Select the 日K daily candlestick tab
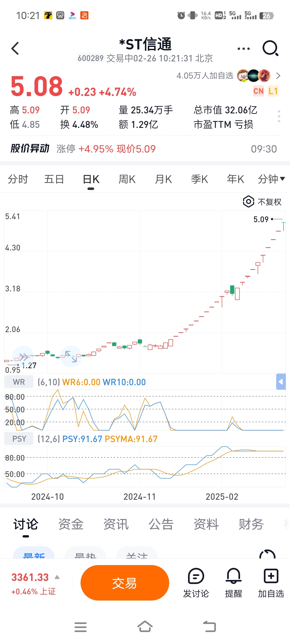 [x=91, y=179]
